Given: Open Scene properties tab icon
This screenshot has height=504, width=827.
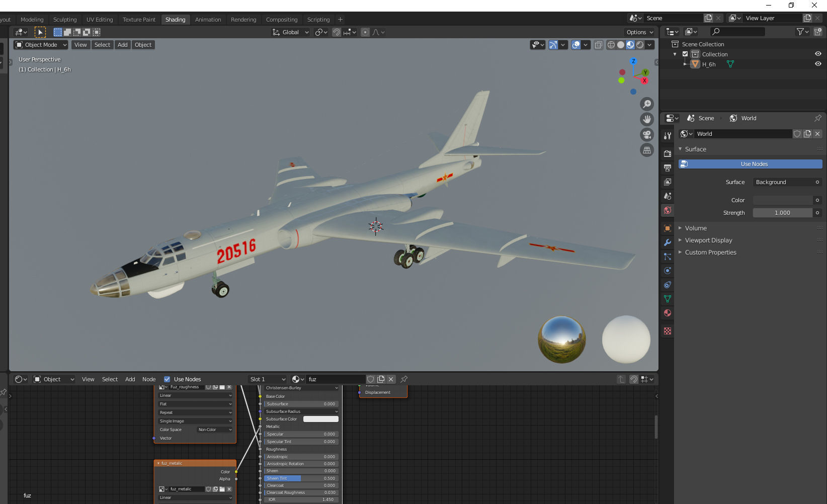Looking at the screenshot, I should point(668,196).
